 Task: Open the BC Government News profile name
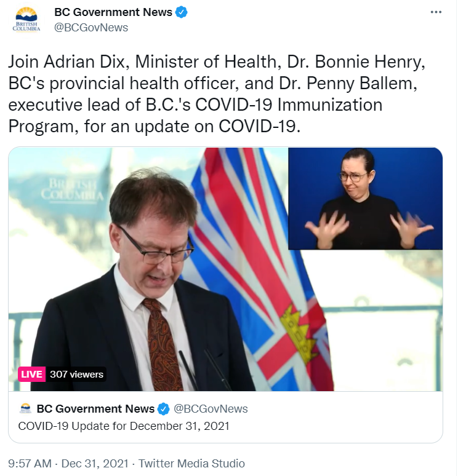point(113,12)
